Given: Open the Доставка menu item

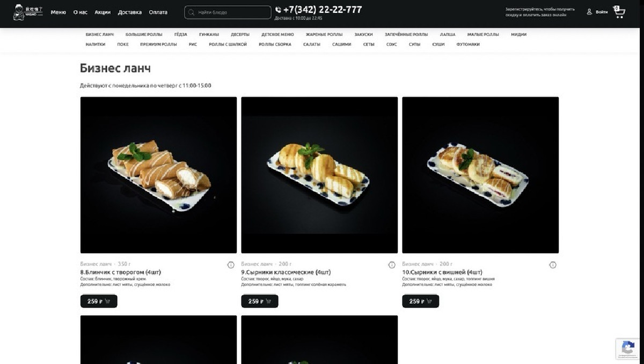Looking at the screenshot, I should 130,12.
